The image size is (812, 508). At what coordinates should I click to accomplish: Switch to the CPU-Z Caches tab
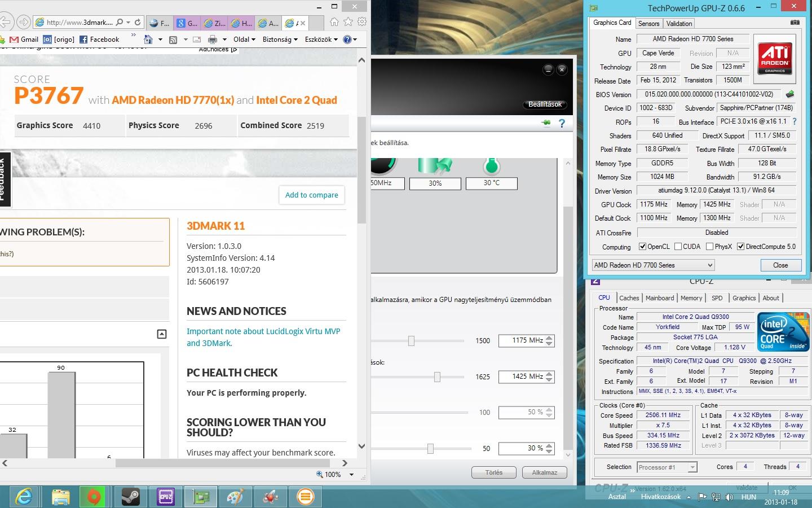click(x=629, y=298)
